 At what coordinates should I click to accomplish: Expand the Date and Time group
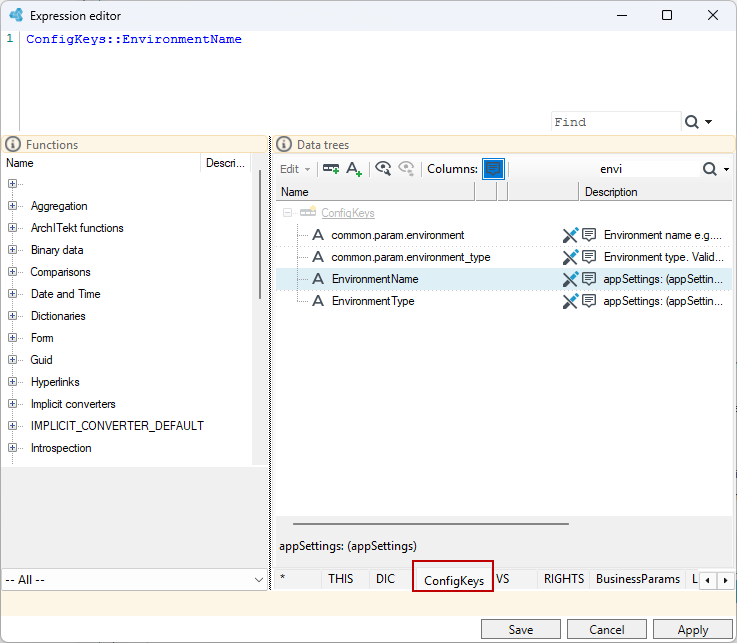[12, 294]
